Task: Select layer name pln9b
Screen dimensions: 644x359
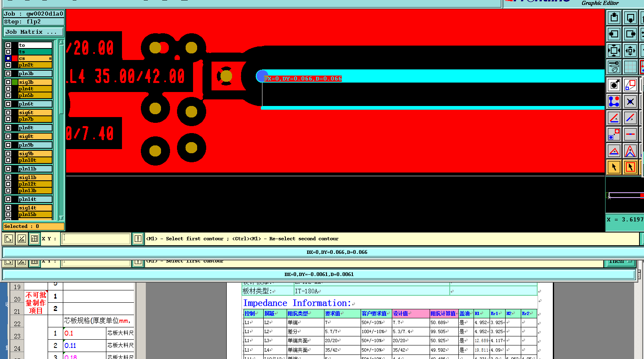Action: [x=35, y=145]
